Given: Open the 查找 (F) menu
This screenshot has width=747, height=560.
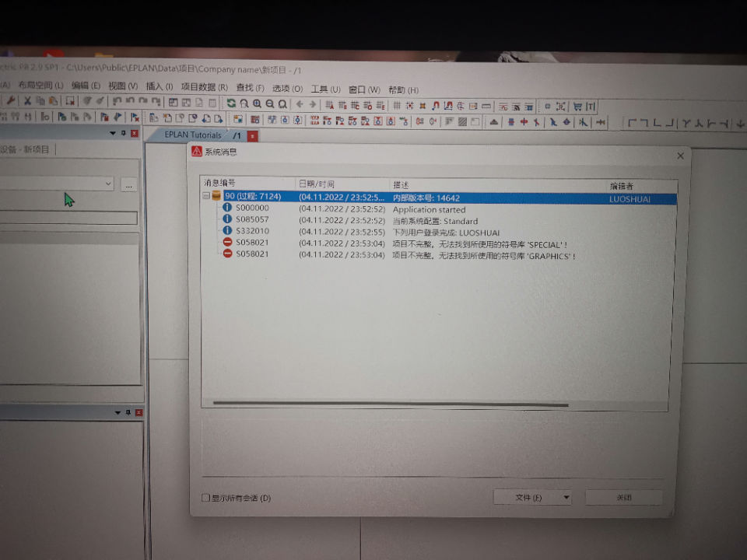Looking at the screenshot, I should pyautogui.click(x=250, y=88).
